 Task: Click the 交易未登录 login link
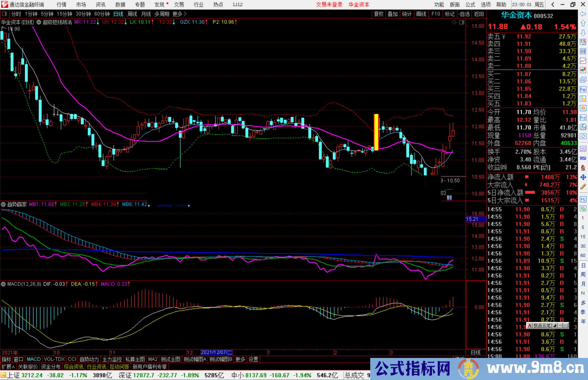tap(329, 5)
